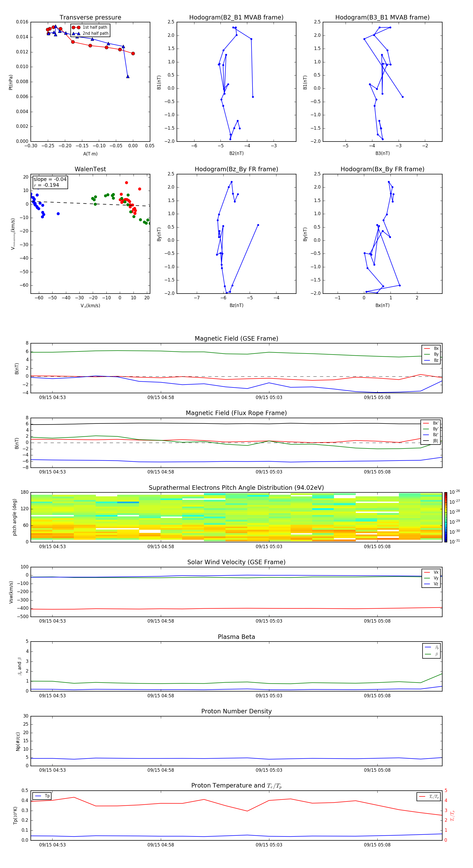Click the 'Solar Wind Velocity (GSE Frame)' title
Screen dimensions: 473x868
236,562
